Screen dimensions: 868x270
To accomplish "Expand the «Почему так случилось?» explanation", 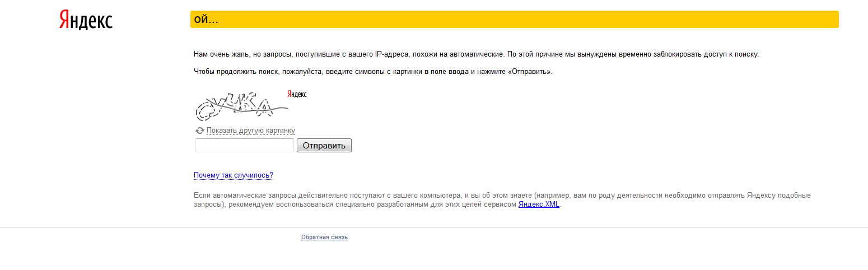I will [x=234, y=175].
